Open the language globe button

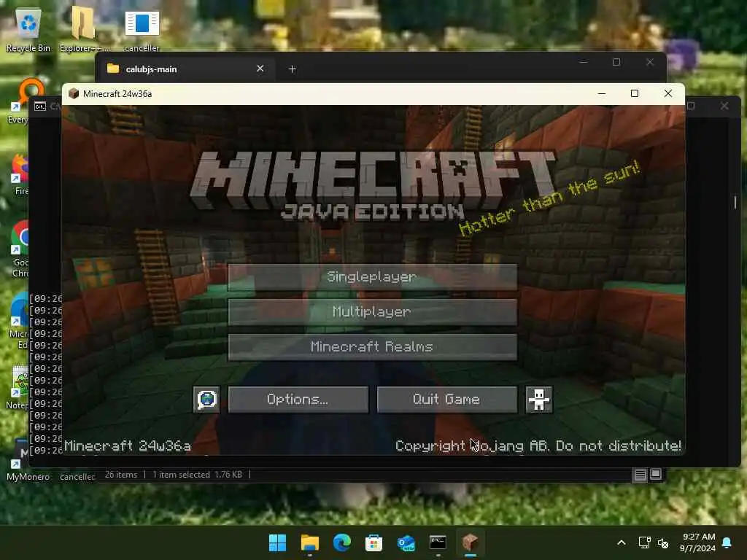tap(206, 399)
